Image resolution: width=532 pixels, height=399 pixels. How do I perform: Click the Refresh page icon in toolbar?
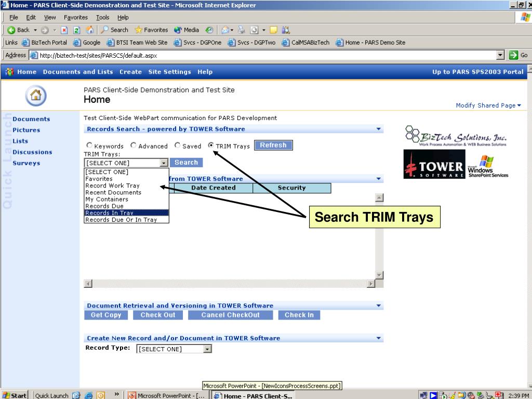tap(77, 30)
